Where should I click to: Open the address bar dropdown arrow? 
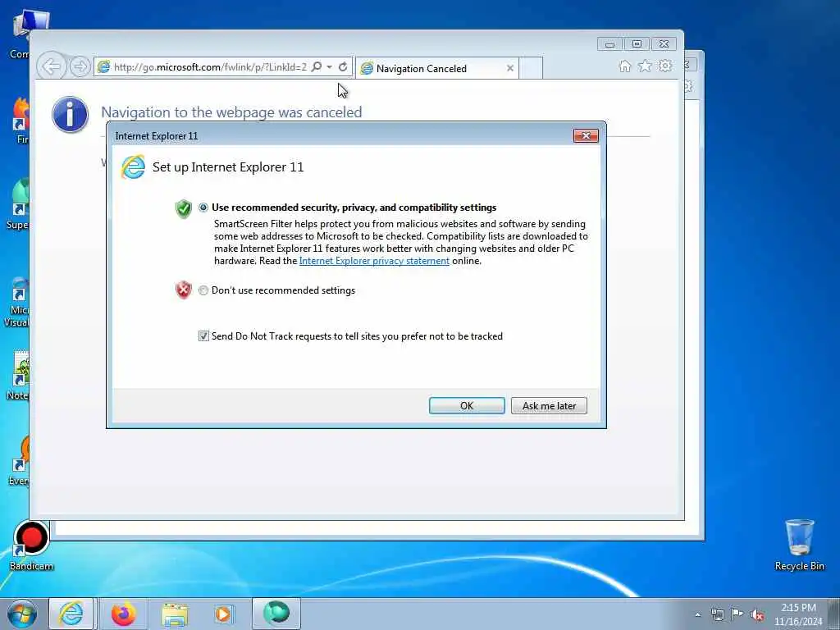tap(330, 67)
